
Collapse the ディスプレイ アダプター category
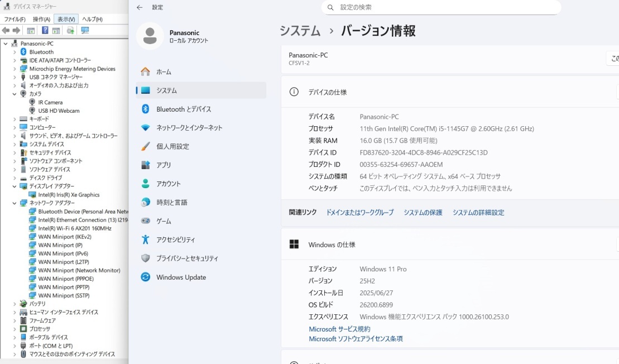point(14,186)
